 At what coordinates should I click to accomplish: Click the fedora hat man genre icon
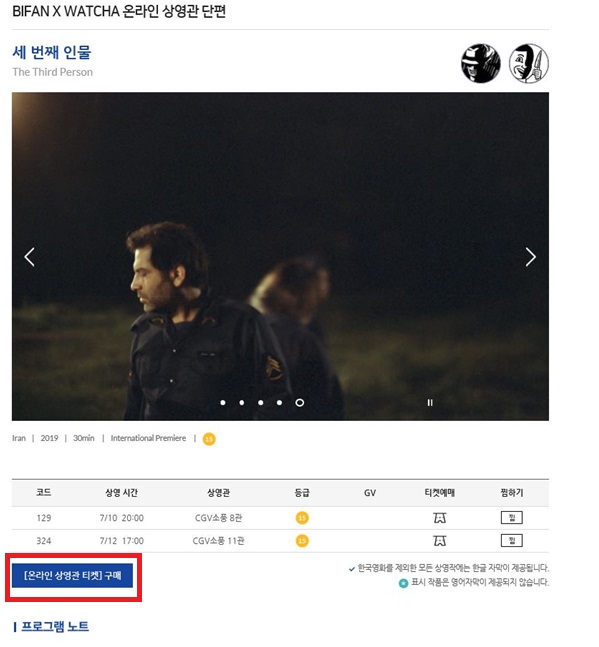pyautogui.click(x=481, y=64)
